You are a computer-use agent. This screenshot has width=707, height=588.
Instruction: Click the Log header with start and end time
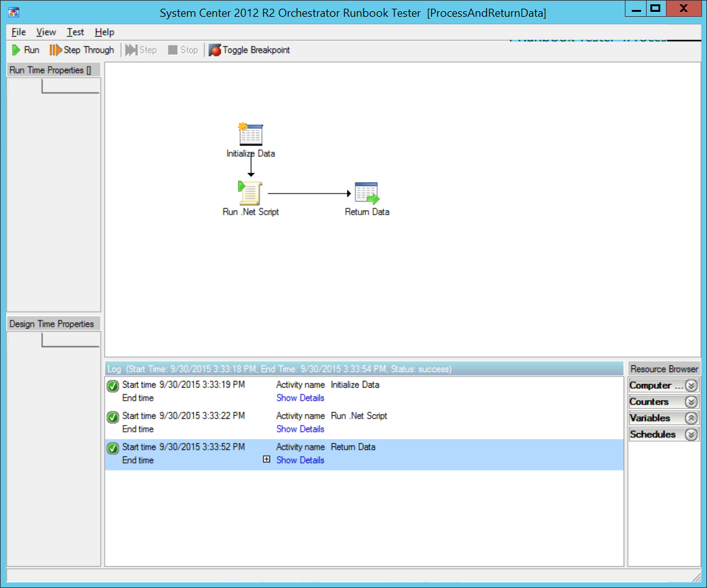[364, 369]
